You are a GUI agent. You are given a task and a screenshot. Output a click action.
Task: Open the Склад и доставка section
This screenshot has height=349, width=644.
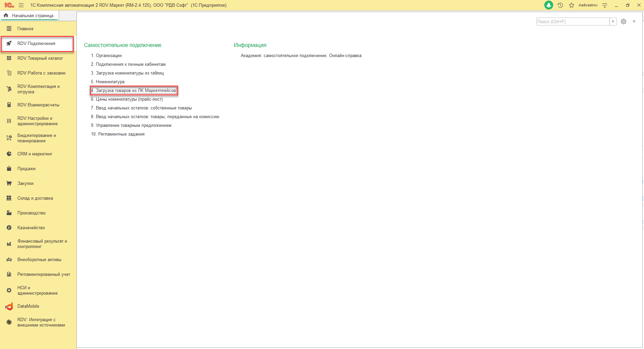(x=38, y=198)
